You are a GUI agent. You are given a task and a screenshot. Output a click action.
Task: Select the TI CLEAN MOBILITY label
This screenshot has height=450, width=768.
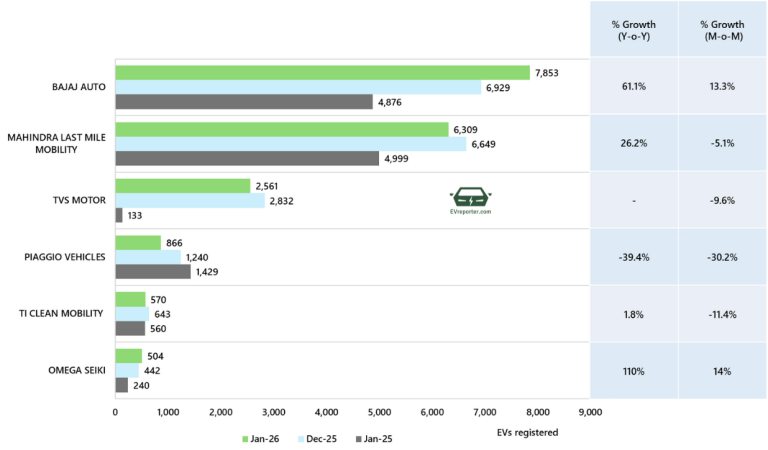(61, 313)
